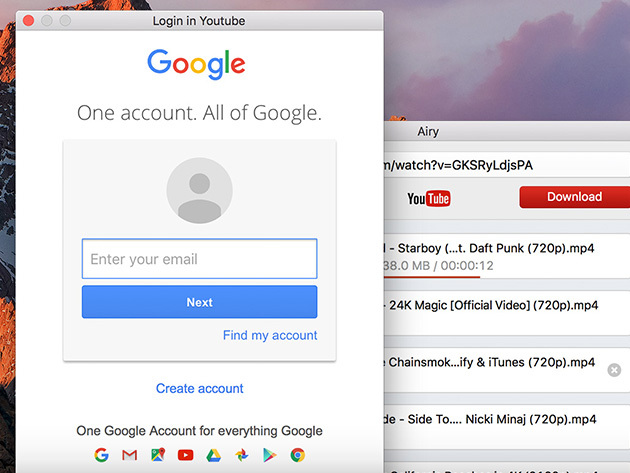Click the YouTube logo in Airy window
The height and width of the screenshot is (473, 630).
tap(429, 199)
